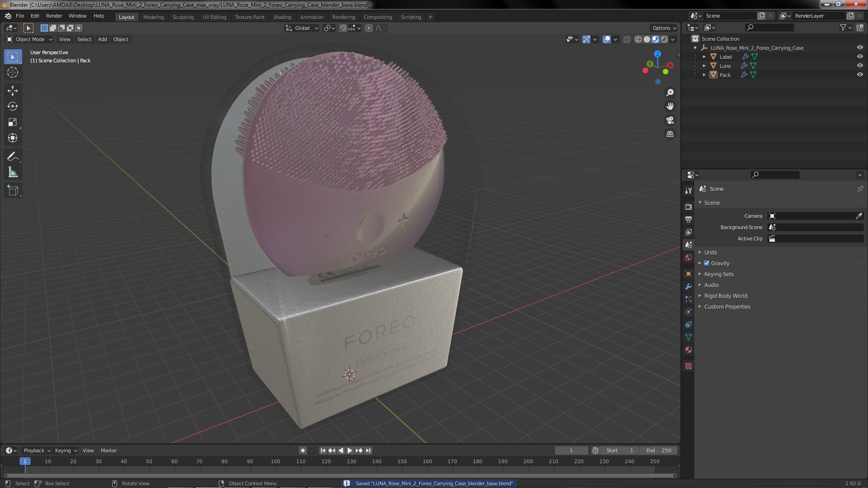Open the Object Constraints properties tab
868x488 pixels.
pyautogui.click(x=688, y=324)
